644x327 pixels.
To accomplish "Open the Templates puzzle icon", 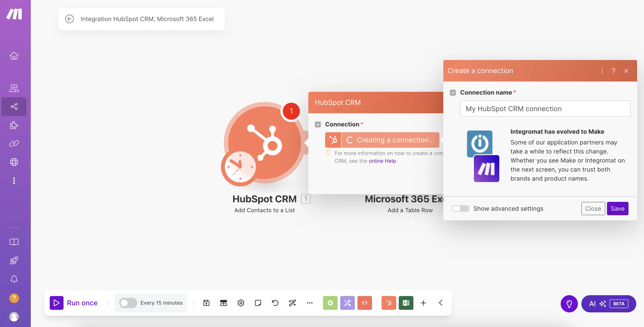I will point(14,125).
